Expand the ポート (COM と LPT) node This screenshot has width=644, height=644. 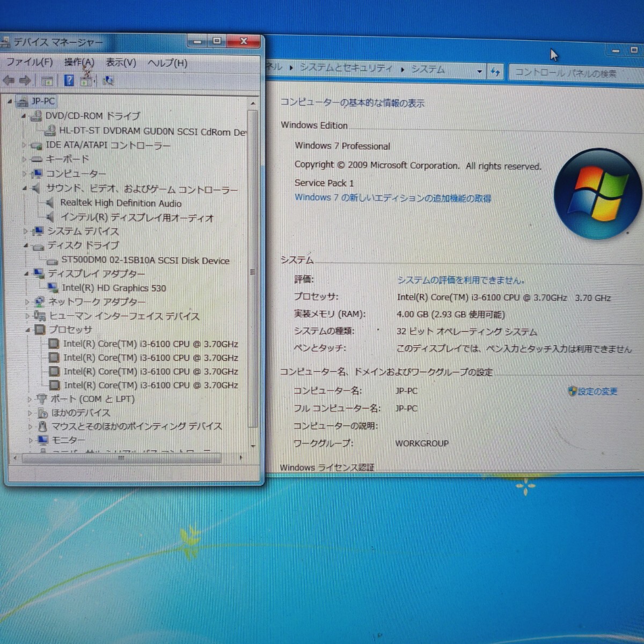click(x=30, y=399)
